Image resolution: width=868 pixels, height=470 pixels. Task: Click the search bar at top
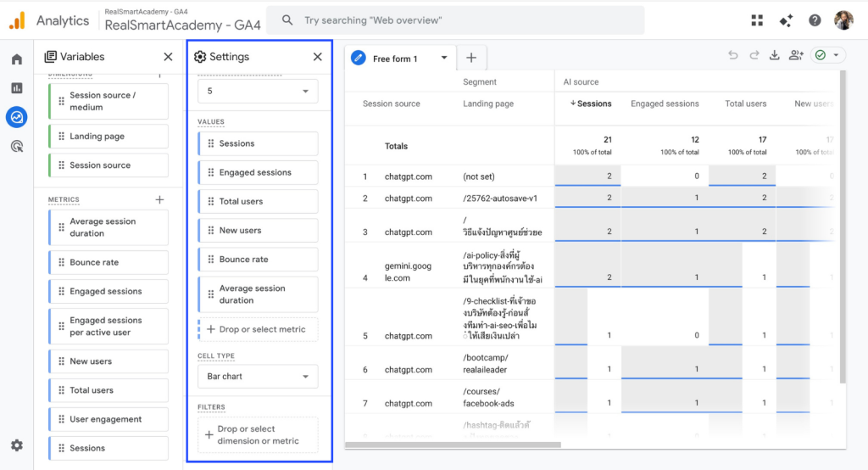click(x=454, y=20)
